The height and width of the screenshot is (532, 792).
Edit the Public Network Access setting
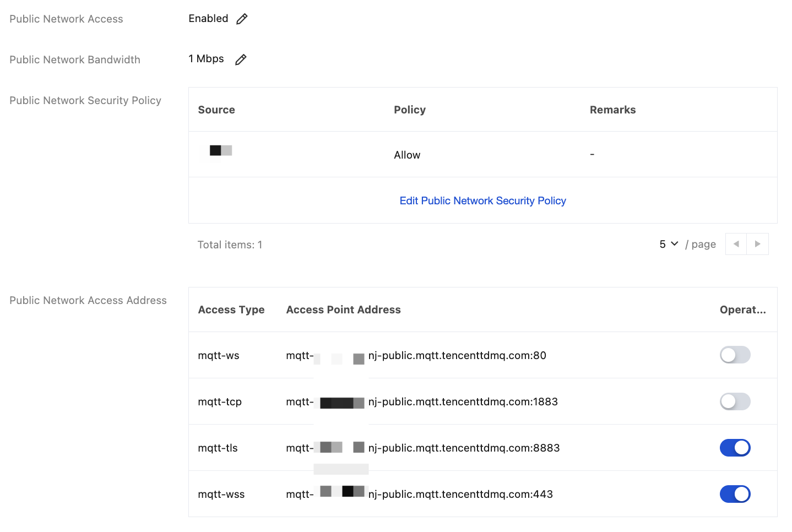coord(242,19)
